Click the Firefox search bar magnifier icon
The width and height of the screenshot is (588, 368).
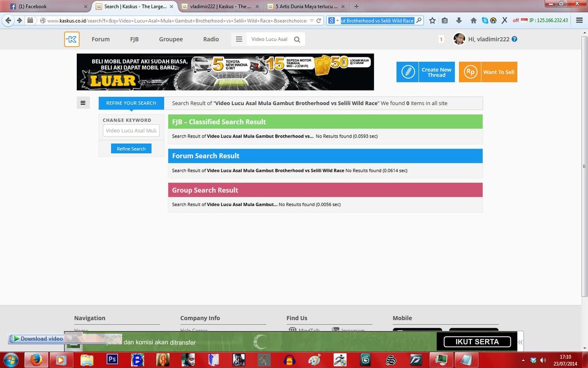pyautogui.click(x=419, y=20)
